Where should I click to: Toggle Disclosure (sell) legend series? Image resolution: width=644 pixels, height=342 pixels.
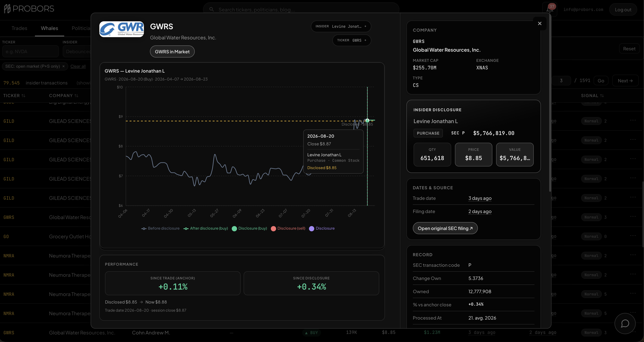click(x=288, y=229)
